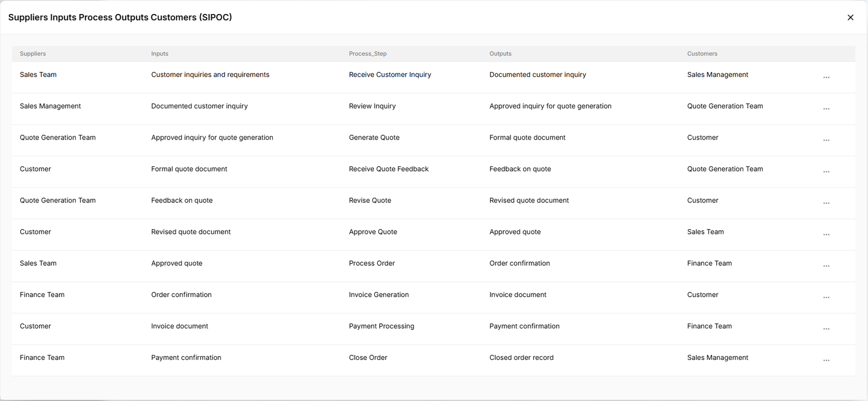Click customer 'Quote Generation Team' in Review Inquiry row
868x401 pixels.
725,106
